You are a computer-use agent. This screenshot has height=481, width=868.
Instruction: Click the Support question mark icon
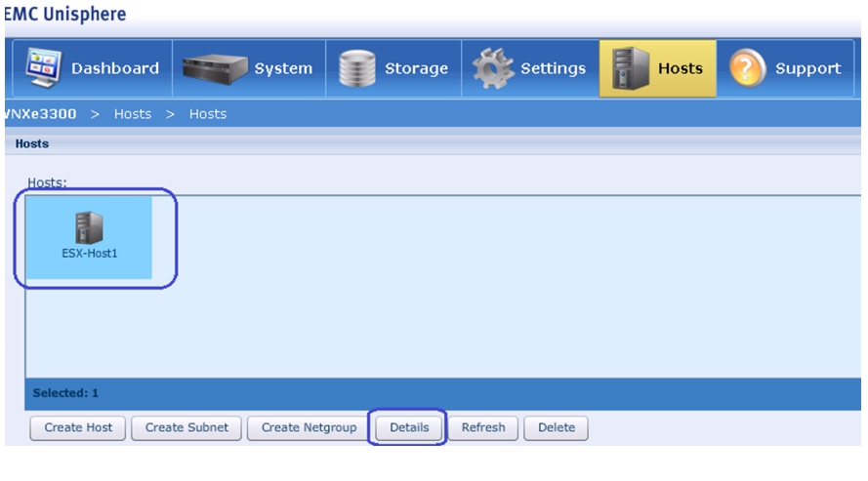click(x=747, y=68)
